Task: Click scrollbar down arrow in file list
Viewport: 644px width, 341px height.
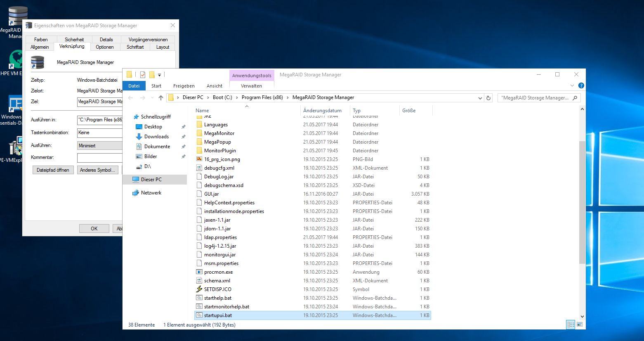Action: pos(582,317)
